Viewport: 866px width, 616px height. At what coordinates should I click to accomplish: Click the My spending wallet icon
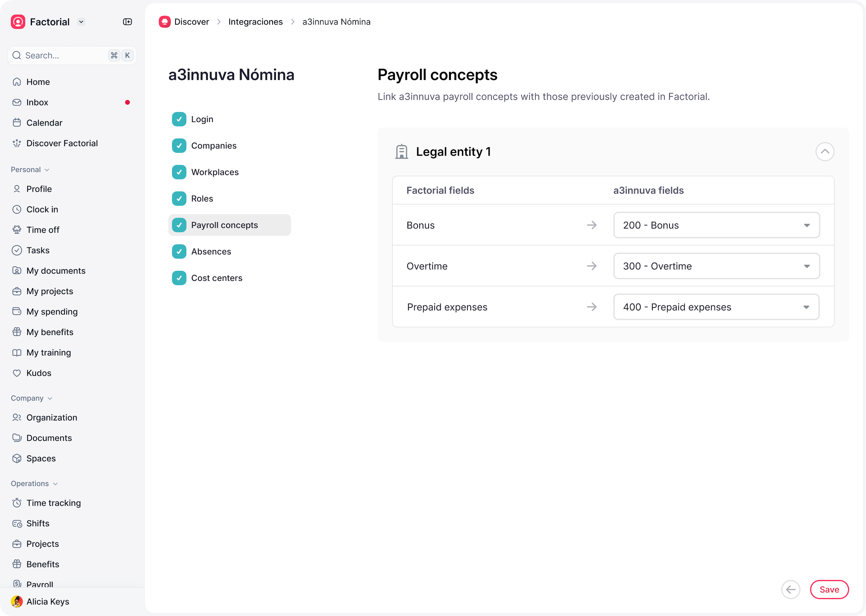[x=17, y=312]
